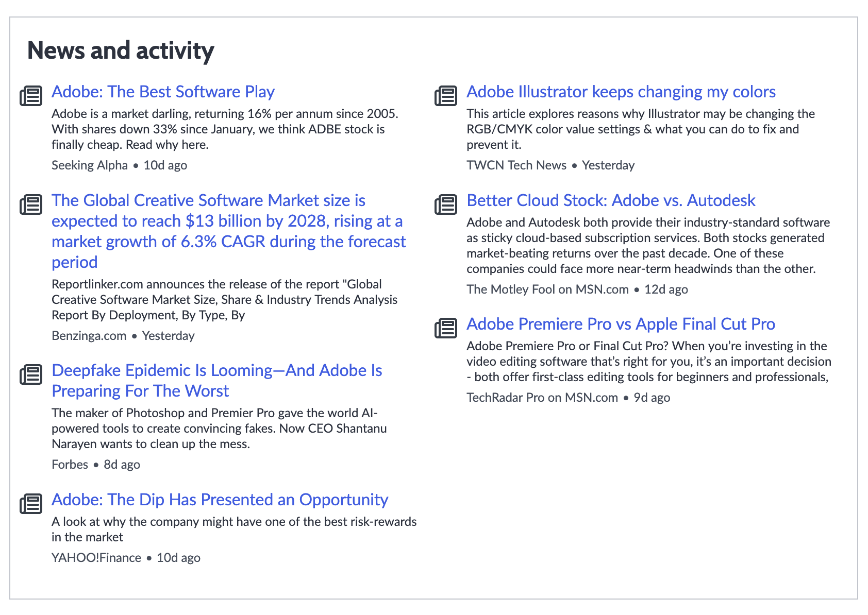868x615 pixels.
Task: Click the summary starting 'Reportlinker.com announces the release'
Action: [225, 300]
